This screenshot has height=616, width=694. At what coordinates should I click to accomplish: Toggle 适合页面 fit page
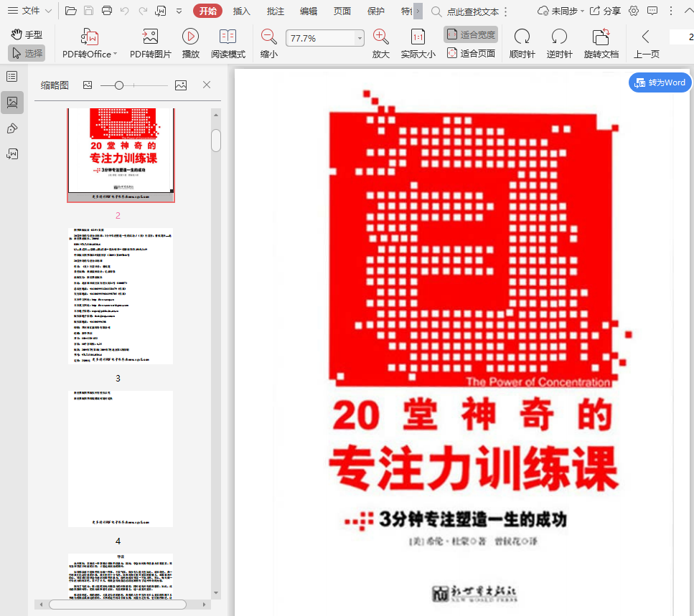(471, 54)
